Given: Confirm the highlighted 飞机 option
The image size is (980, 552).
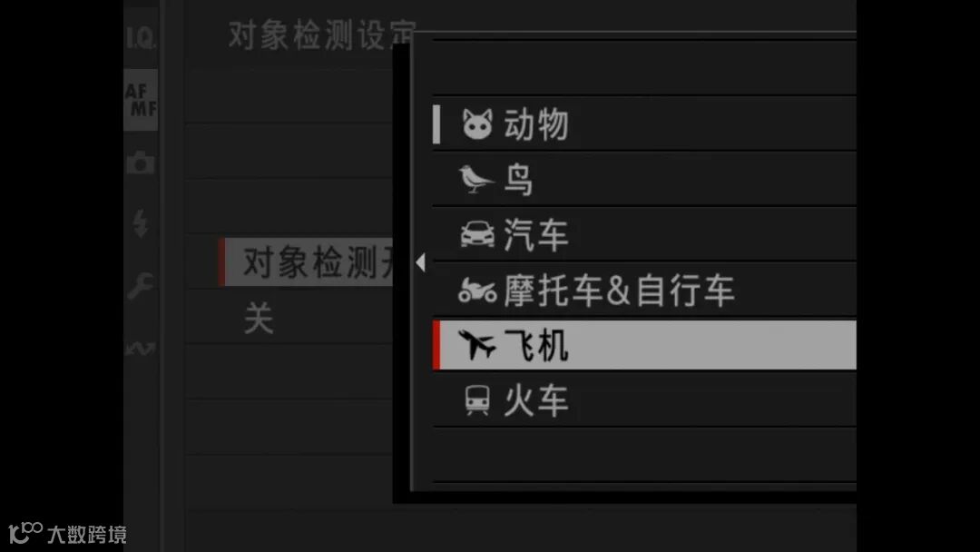Looking at the screenshot, I should [x=644, y=345].
